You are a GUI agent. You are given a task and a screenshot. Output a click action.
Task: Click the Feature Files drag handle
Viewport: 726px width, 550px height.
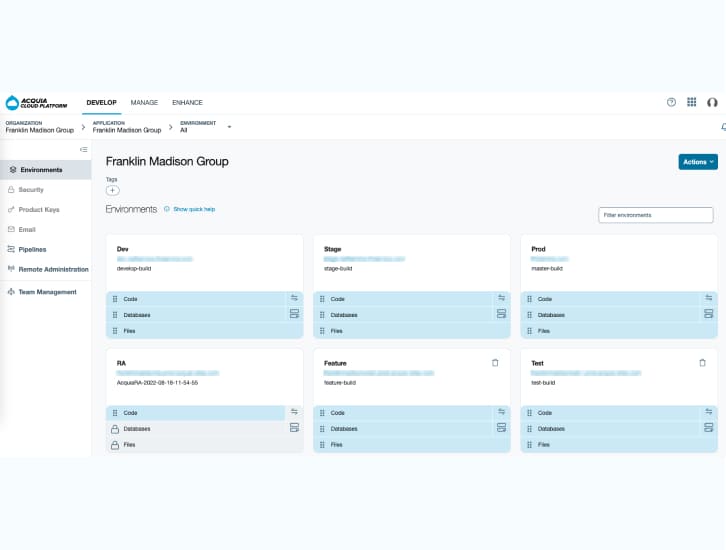pos(322,444)
